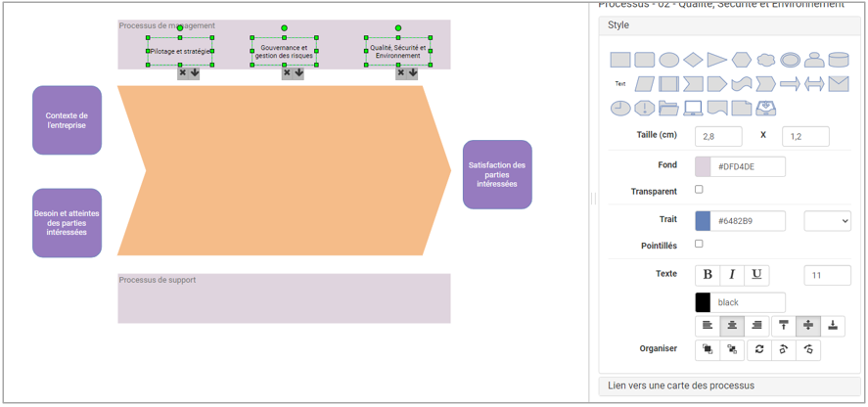Toggle bold text formatting
Image resolution: width=868 pixels, height=407 pixels.
click(708, 275)
